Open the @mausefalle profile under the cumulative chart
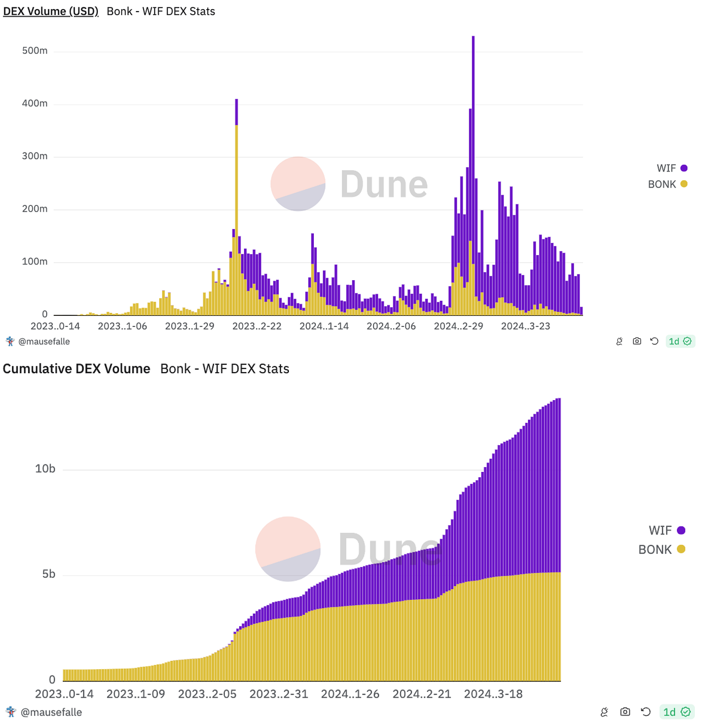Screen dimensions: 702x728 pos(51,712)
